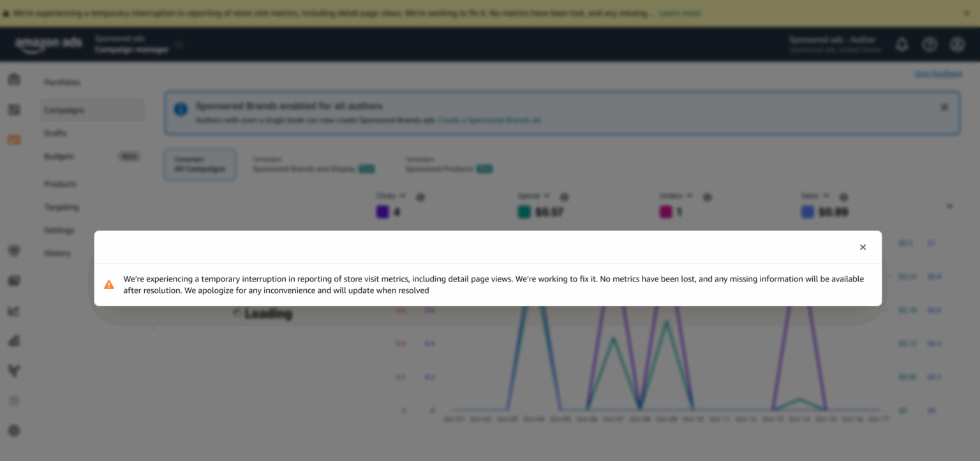Click the gear icon at sidebar bottom
This screenshot has height=461, width=980.
14,431
